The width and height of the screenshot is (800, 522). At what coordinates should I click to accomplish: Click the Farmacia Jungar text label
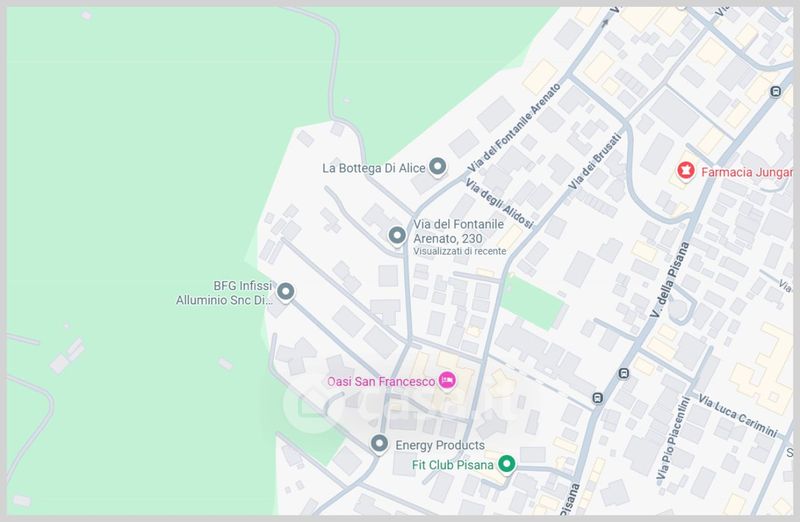pos(747,172)
